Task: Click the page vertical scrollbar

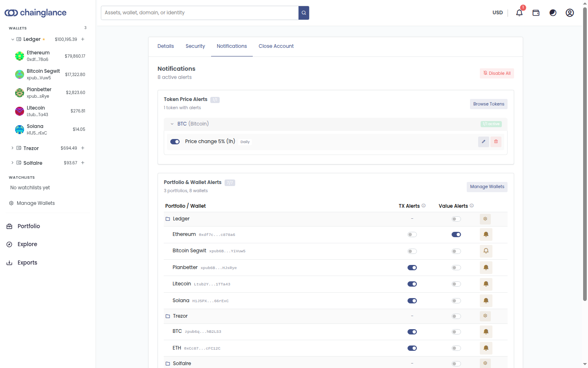Action: point(585,154)
